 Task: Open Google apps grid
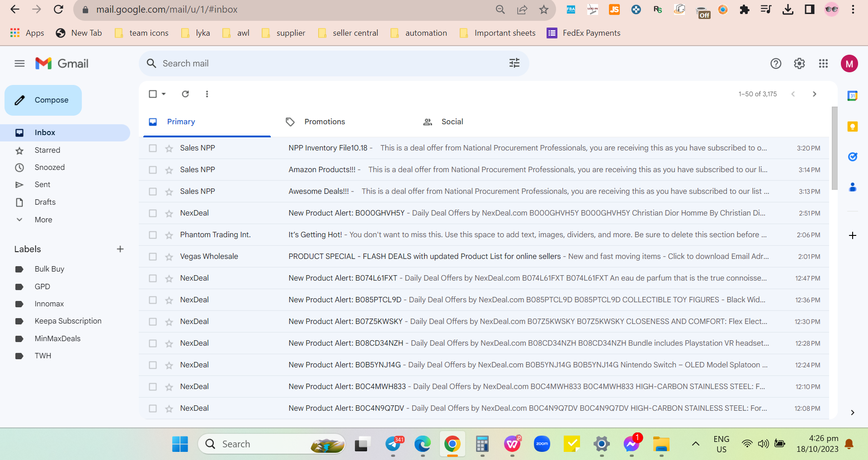tap(823, 64)
